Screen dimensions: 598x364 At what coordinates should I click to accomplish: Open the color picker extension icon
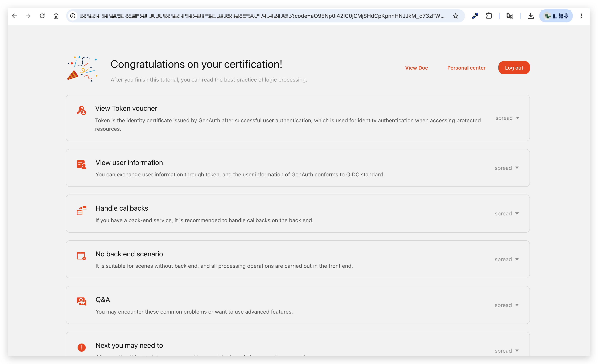pos(475,16)
